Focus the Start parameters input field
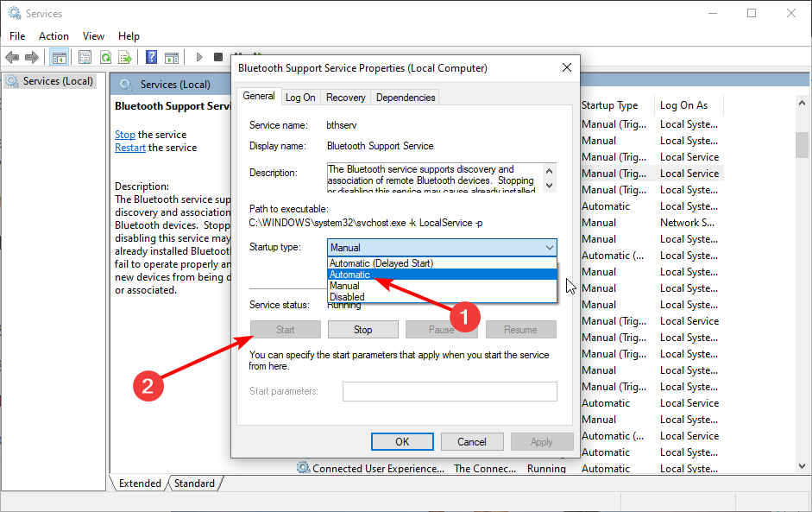This screenshot has width=812, height=512. [450, 391]
